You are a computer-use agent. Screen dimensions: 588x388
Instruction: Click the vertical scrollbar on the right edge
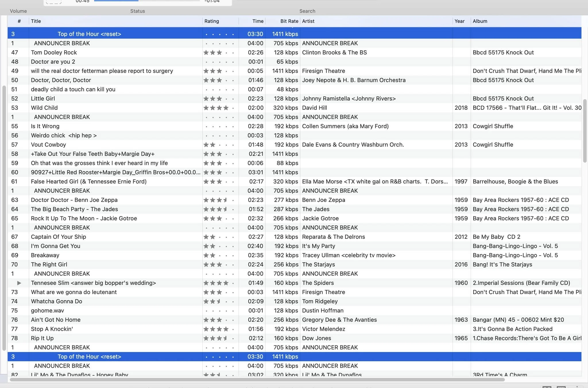585,131
